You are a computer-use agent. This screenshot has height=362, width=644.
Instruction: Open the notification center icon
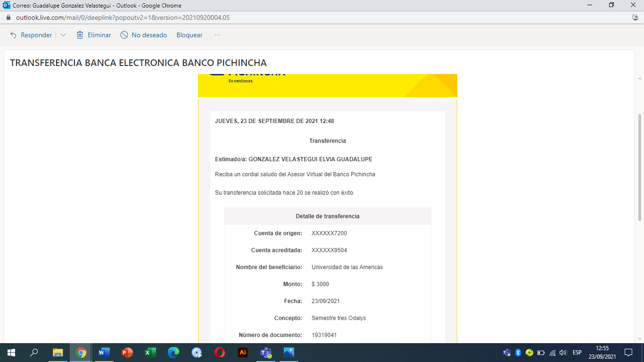(628, 353)
